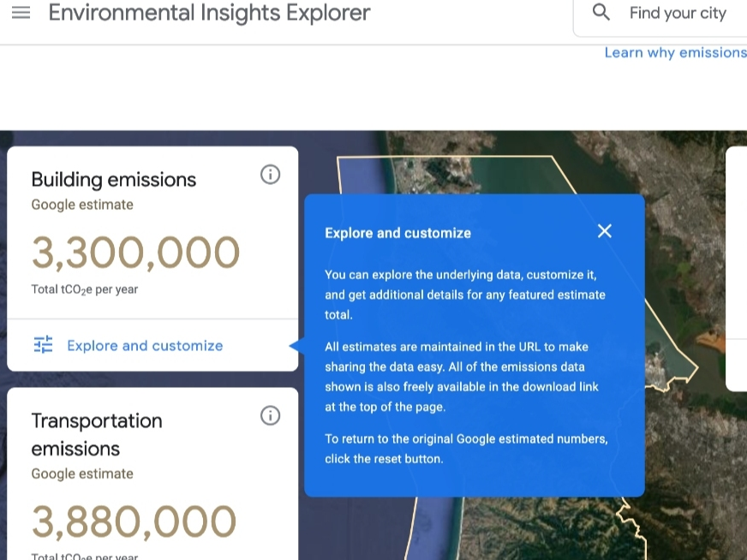Click the magnifier search icon
Image resolution: width=747 pixels, height=560 pixels.
tap(601, 12)
